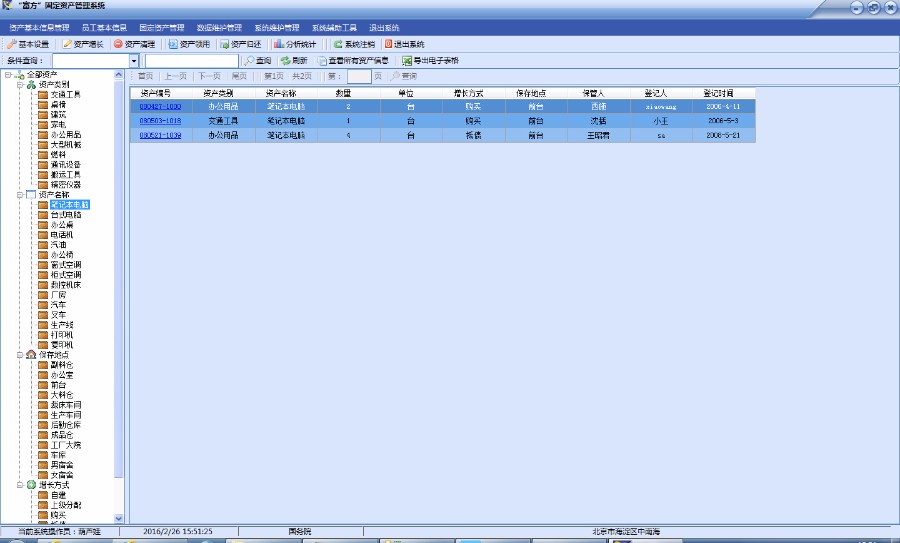Open the 固定资产管理 menu

(162, 28)
